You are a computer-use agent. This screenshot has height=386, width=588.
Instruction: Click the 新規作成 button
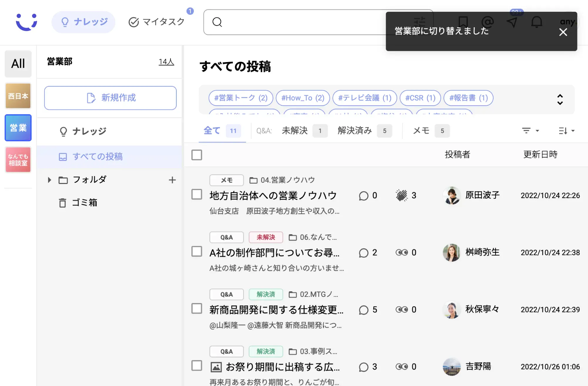110,98
